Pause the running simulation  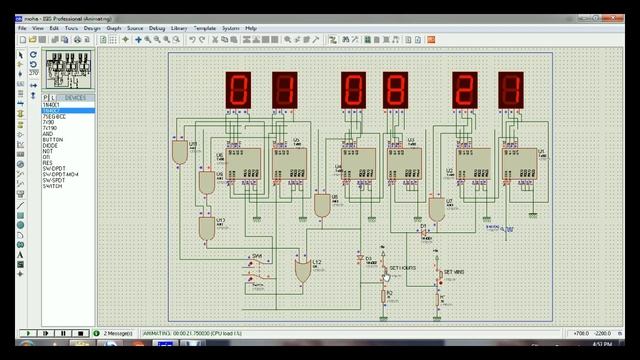pyautogui.click(x=63, y=333)
